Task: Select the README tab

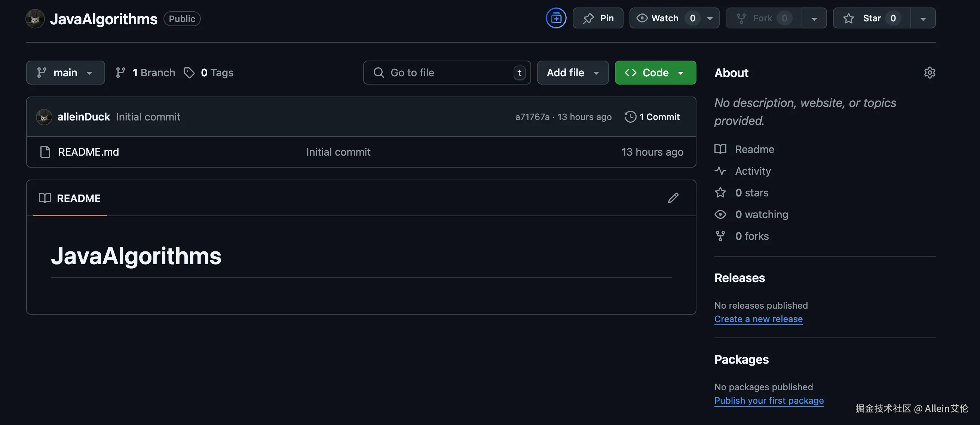Action: pos(70,198)
